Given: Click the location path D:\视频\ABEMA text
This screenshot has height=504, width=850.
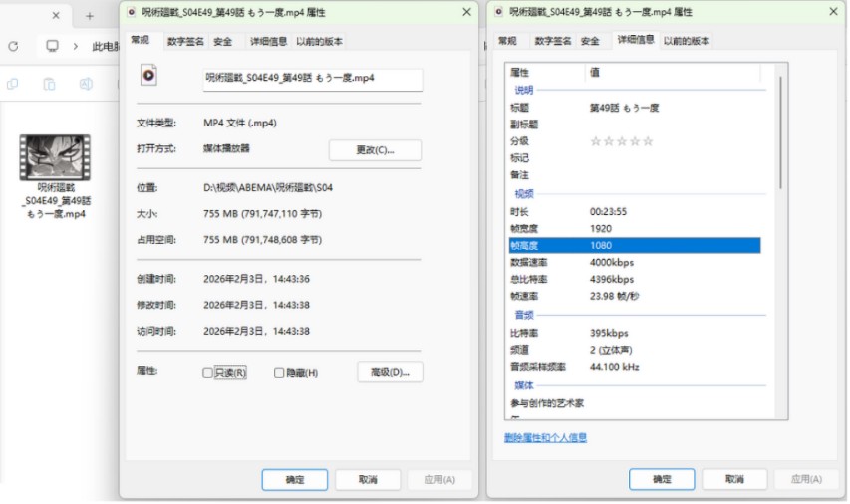Looking at the screenshot, I should click(x=268, y=188).
